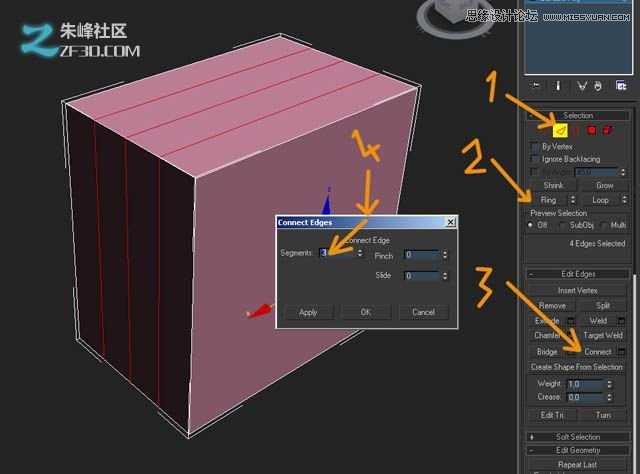Click the Pinch spinner arrows
640x474 pixels.
pos(445,255)
